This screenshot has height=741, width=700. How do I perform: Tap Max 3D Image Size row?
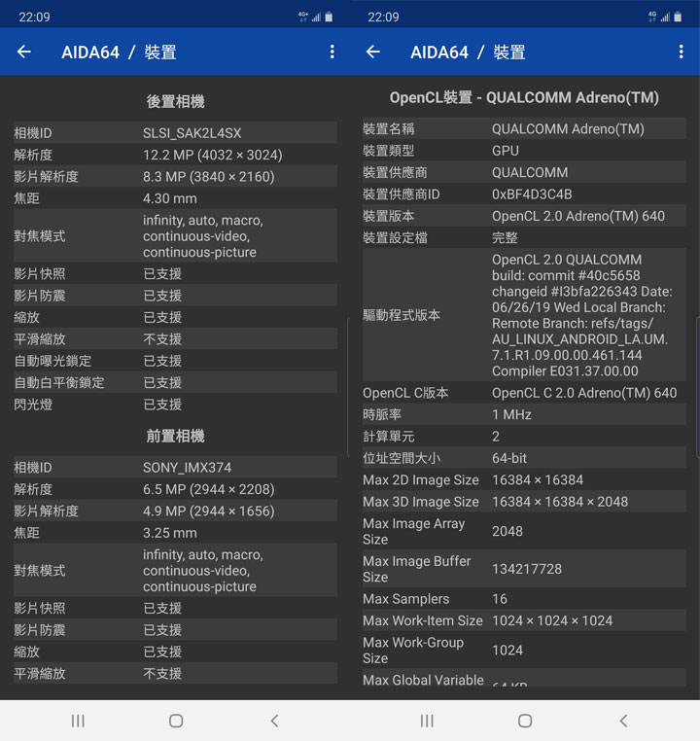point(524,502)
